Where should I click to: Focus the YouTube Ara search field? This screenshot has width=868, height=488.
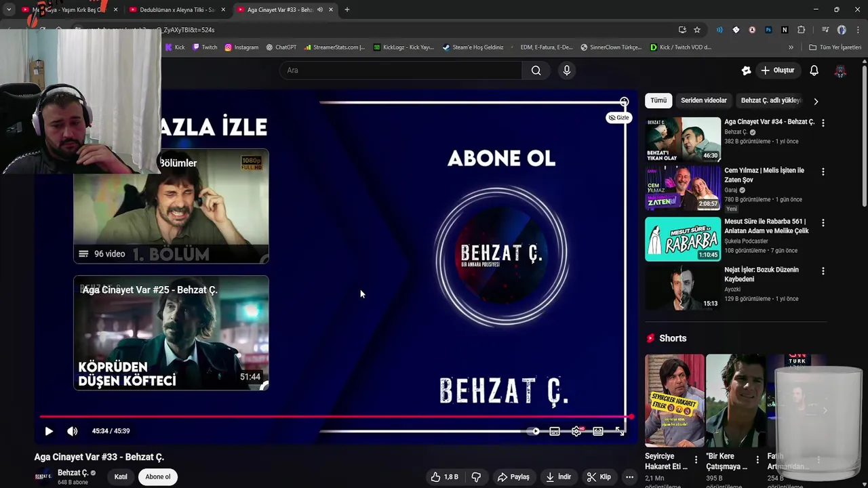[400, 70]
